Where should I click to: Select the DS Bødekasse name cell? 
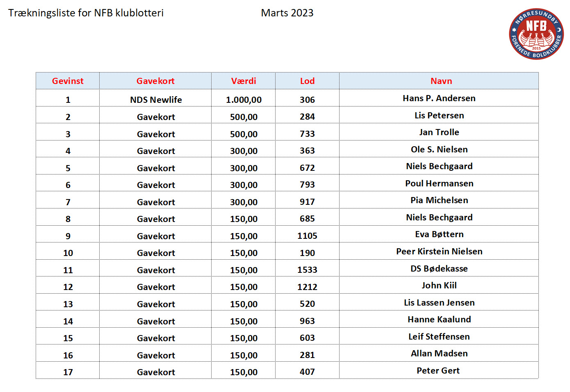[x=439, y=269]
